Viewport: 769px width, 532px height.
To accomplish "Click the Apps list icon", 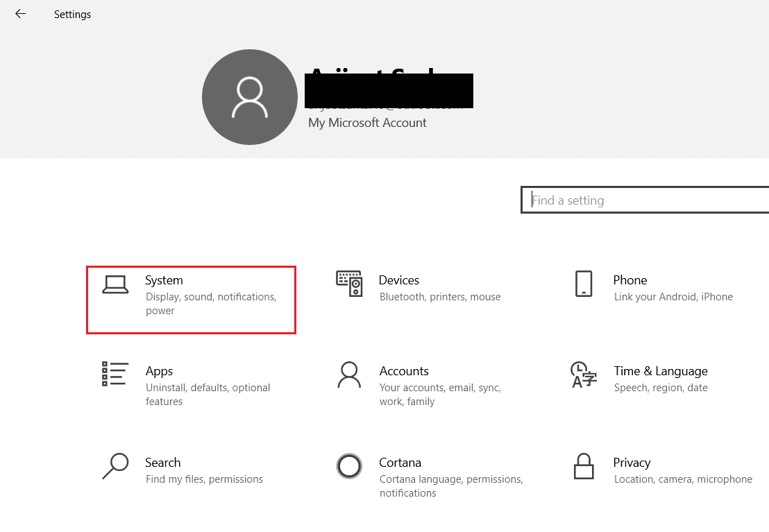I will click(115, 374).
